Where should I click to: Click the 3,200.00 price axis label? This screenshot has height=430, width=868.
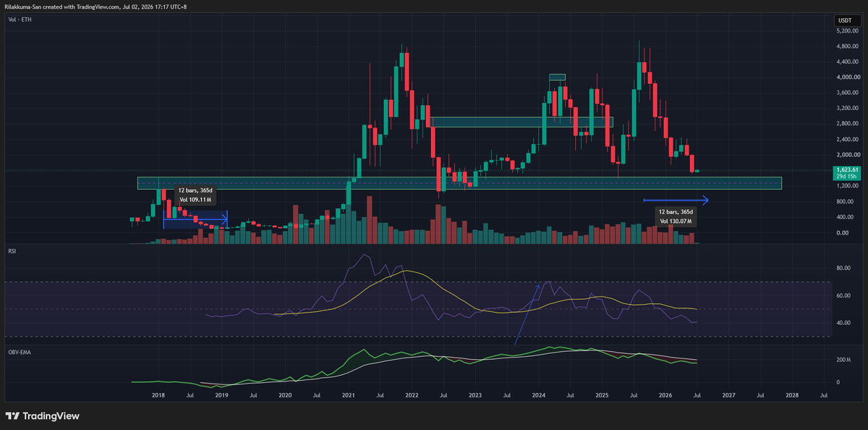(x=847, y=109)
